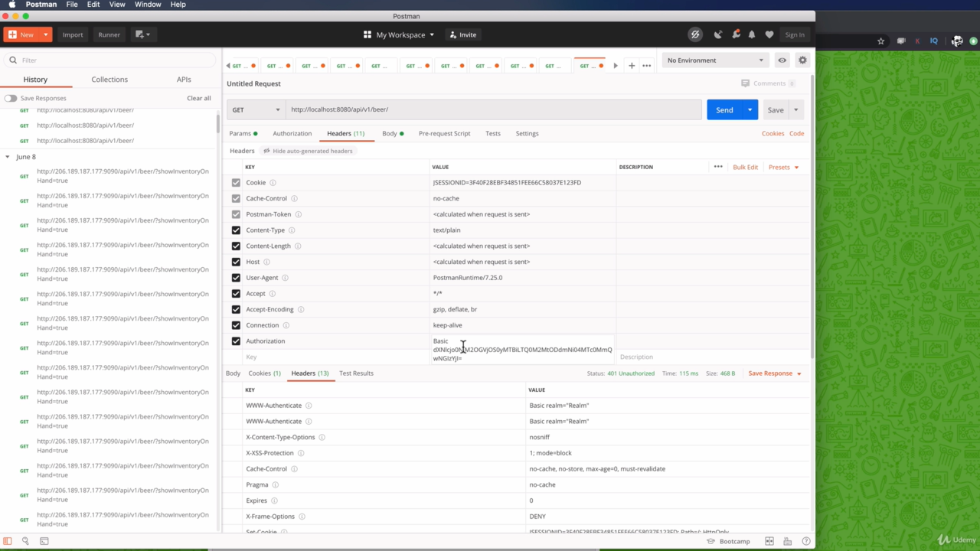Open the manage environments gear icon
The width and height of the screenshot is (980, 551).
pos(802,60)
